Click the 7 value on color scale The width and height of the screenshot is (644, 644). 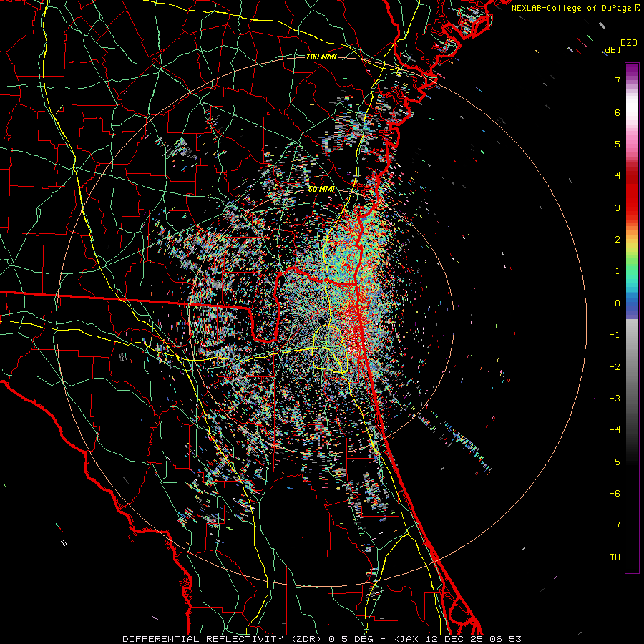(x=618, y=80)
